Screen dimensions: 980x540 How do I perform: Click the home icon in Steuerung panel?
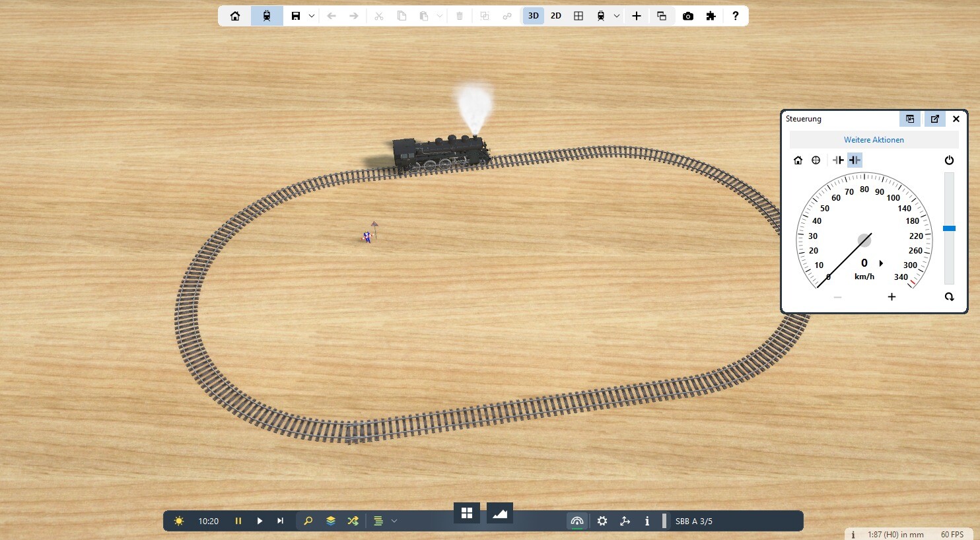click(798, 160)
